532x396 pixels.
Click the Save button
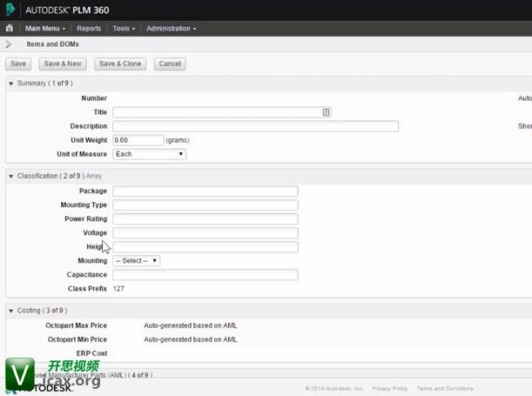[18, 64]
